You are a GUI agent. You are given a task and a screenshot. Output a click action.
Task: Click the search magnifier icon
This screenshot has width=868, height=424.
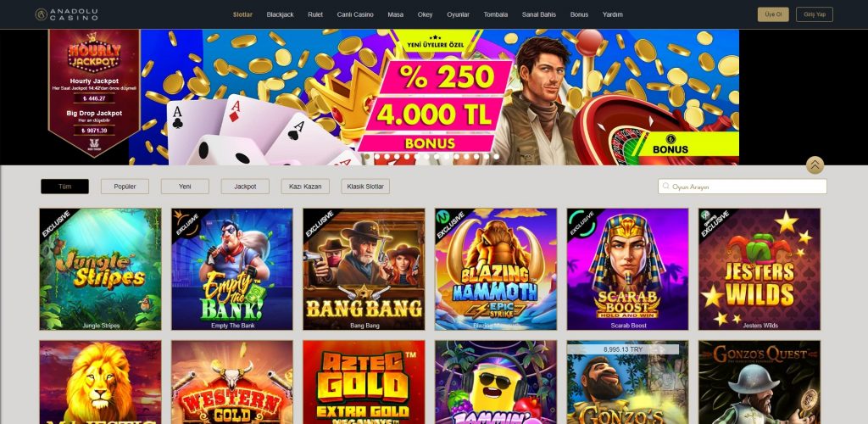click(x=666, y=187)
